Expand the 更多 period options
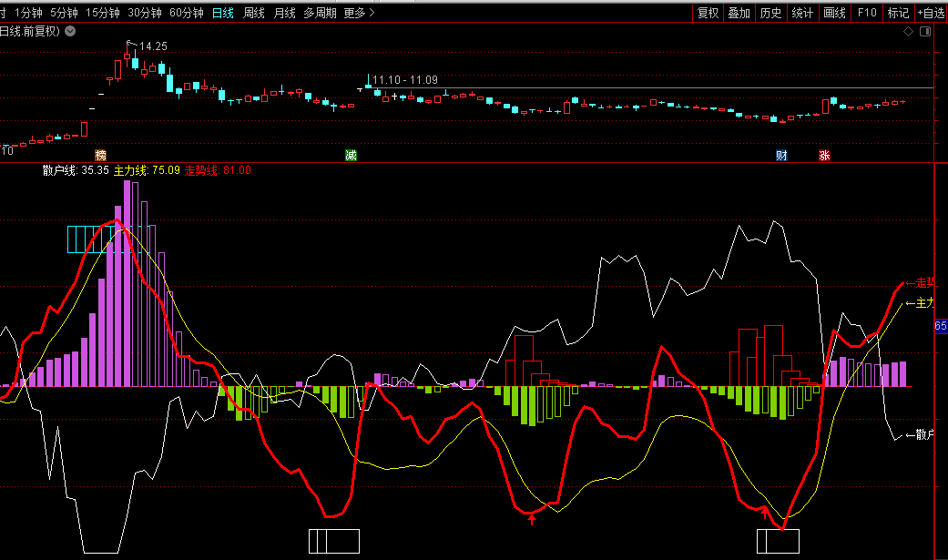948x560 pixels. (359, 13)
